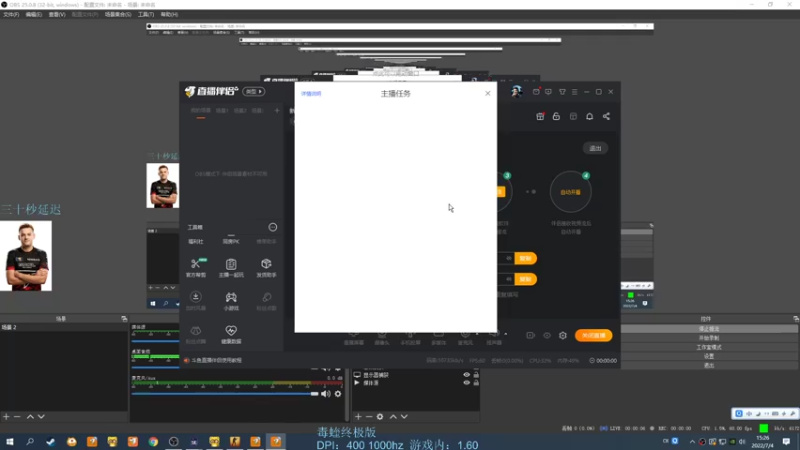
Task: Move the scene up in scenes panel
Action: pos(30,416)
